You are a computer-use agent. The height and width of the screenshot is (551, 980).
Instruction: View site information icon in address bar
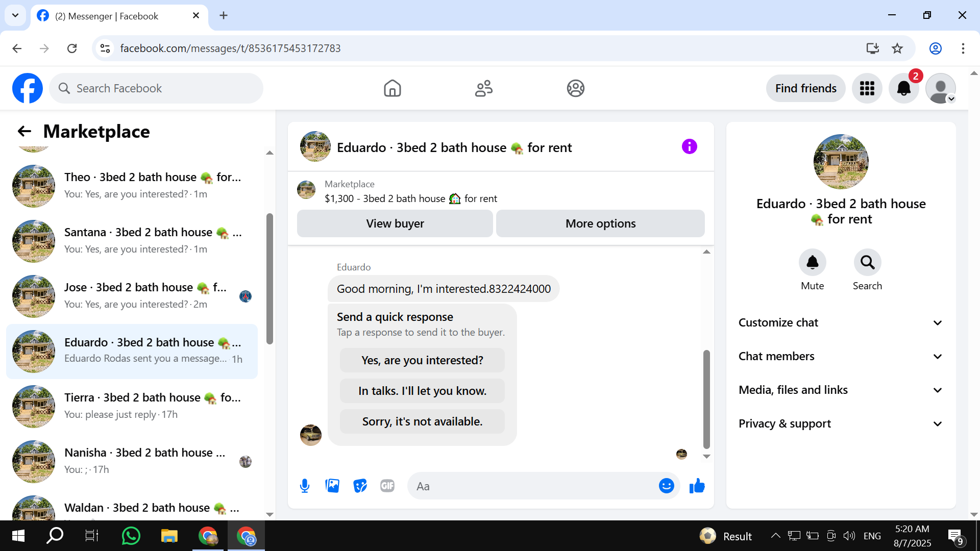pos(105,48)
